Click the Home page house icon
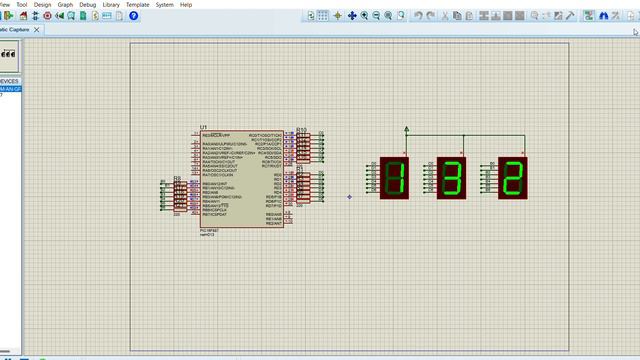 click(x=23, y=16)
